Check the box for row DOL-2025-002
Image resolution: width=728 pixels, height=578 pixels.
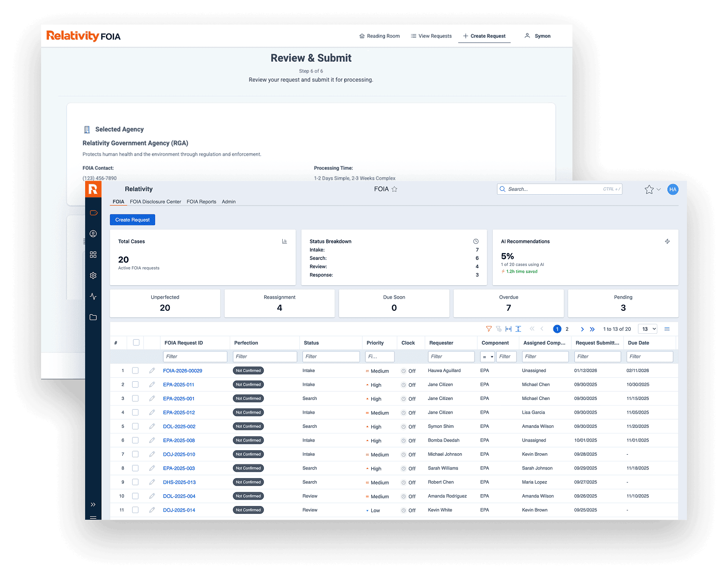tap(135, 426)
